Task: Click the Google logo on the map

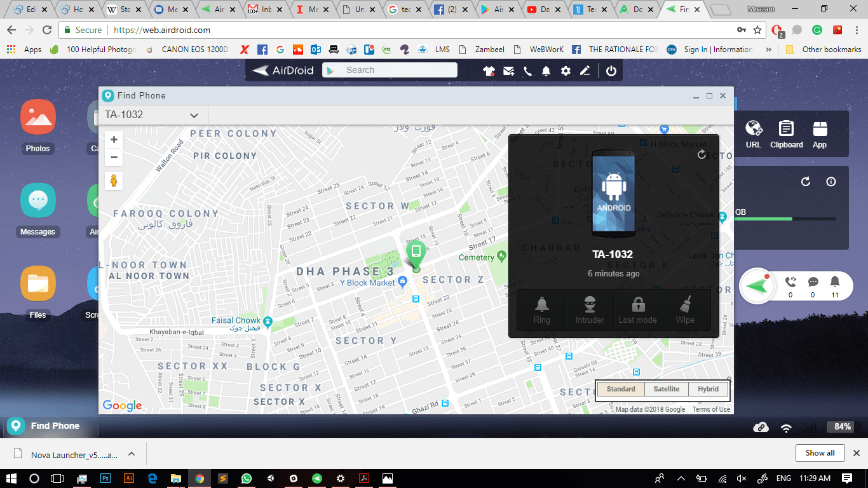Action: [122, 405]
